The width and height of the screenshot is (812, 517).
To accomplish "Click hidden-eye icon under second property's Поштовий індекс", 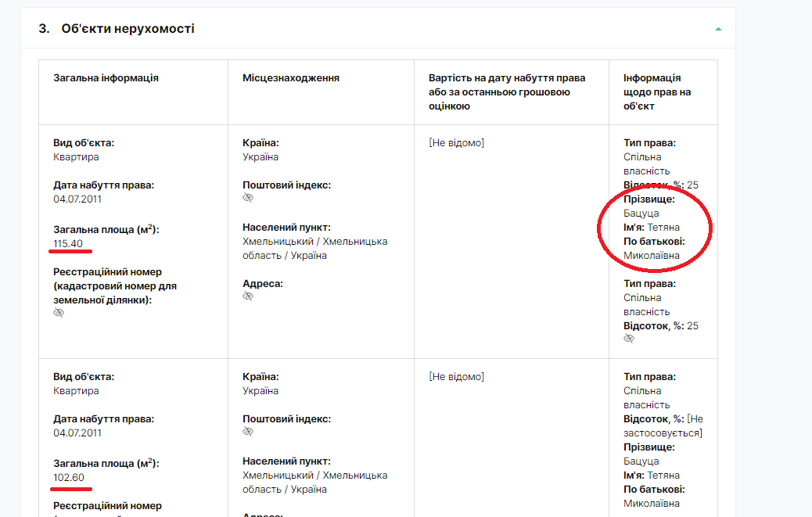I will [x=248, y=432].
